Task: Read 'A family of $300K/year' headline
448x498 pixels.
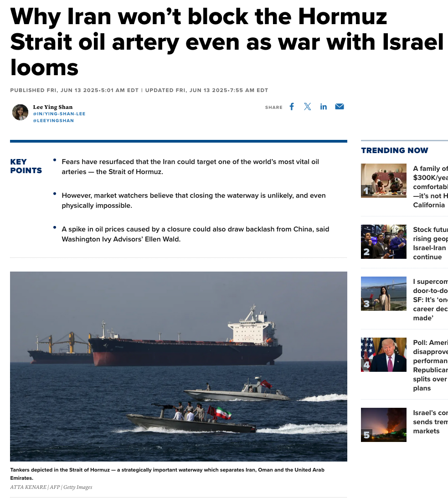Action: pos(431,187)
